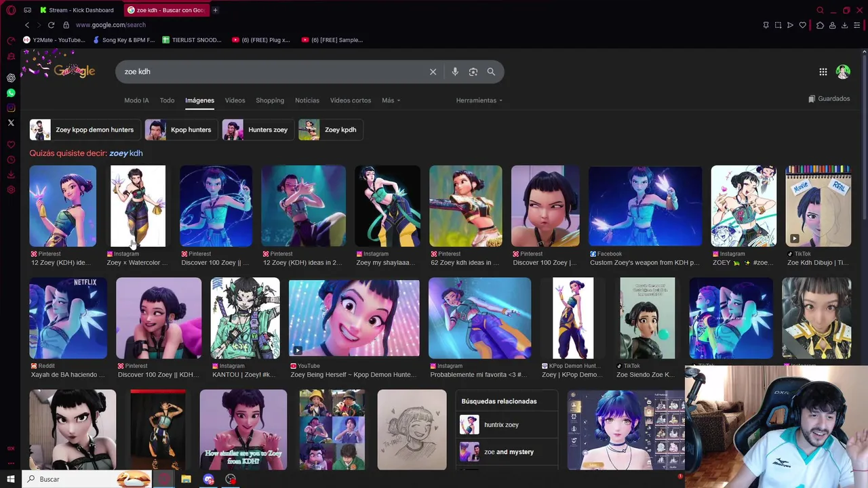The width and height of the screenshot is (868, 488).
Task: Open sidebar downloads icon
Action: pos(11,175)
